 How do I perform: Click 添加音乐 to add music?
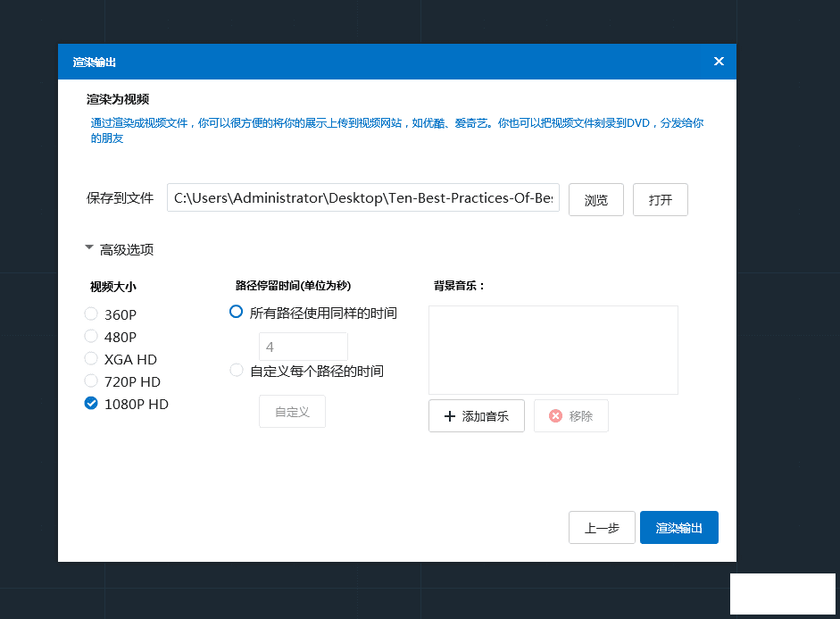pos(477,416)
